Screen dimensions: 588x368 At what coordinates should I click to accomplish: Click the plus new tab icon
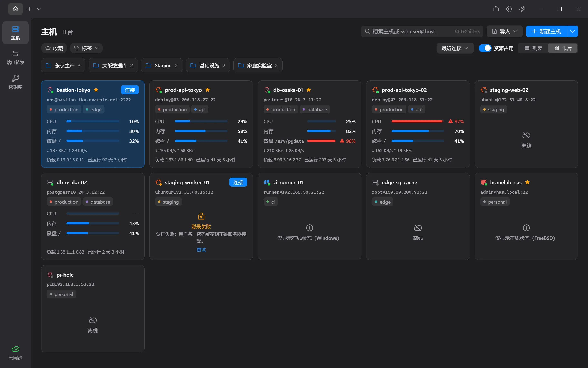coord(29,9)
